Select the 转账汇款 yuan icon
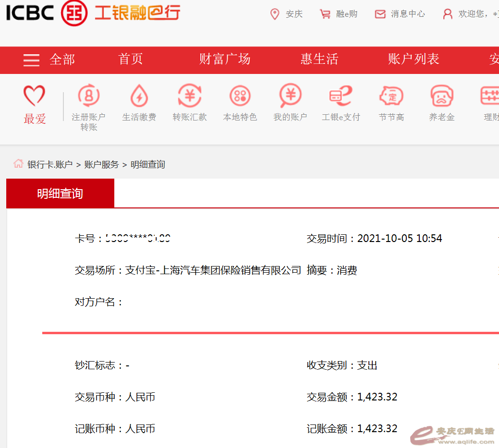This screenshot has height=448, width=499. [x=189, y=96]
